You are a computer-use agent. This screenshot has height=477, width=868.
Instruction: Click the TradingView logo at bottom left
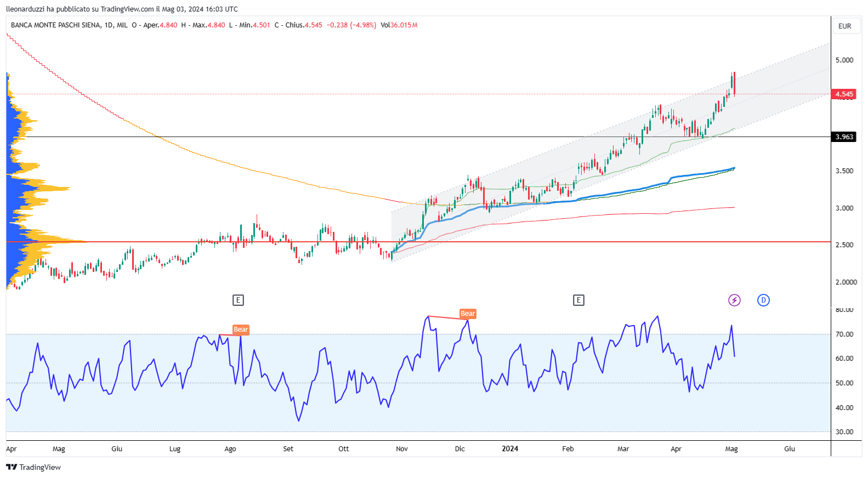(x=33, y=467)
